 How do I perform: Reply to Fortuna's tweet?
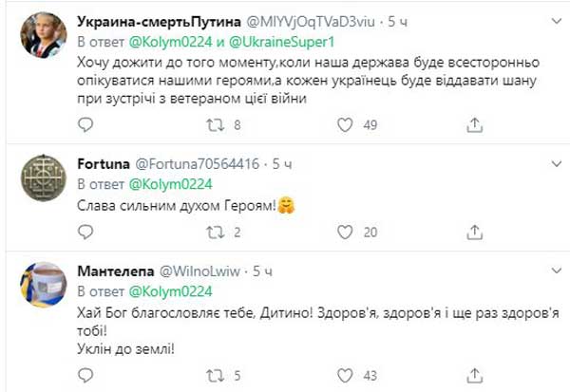pos(85,233)
